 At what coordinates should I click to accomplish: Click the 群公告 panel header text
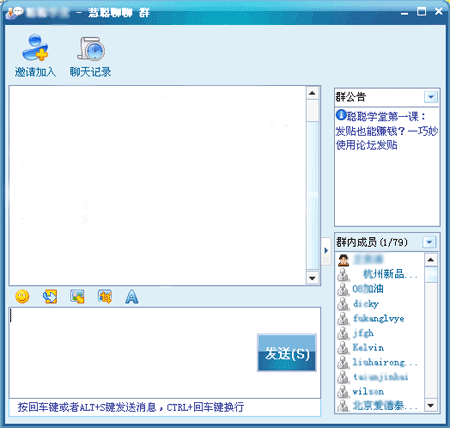351,97
